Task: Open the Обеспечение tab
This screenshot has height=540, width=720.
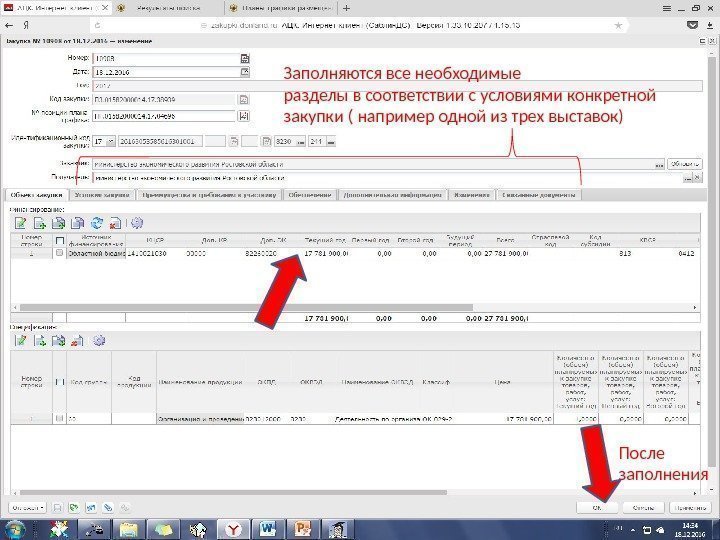Action: 310,195
